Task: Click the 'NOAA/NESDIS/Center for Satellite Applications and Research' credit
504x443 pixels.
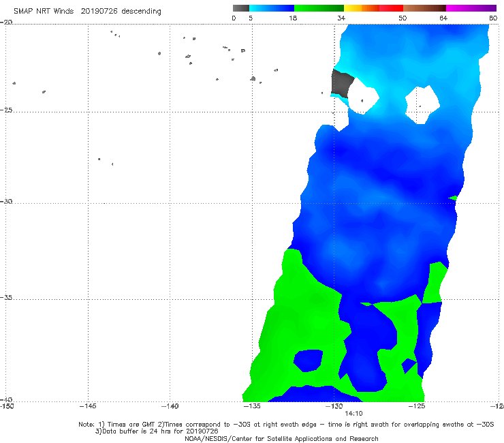Action: (x=281, y=438)
